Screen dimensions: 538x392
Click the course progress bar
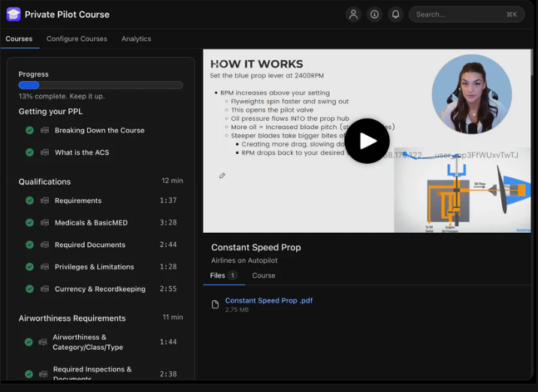(101, 86)
